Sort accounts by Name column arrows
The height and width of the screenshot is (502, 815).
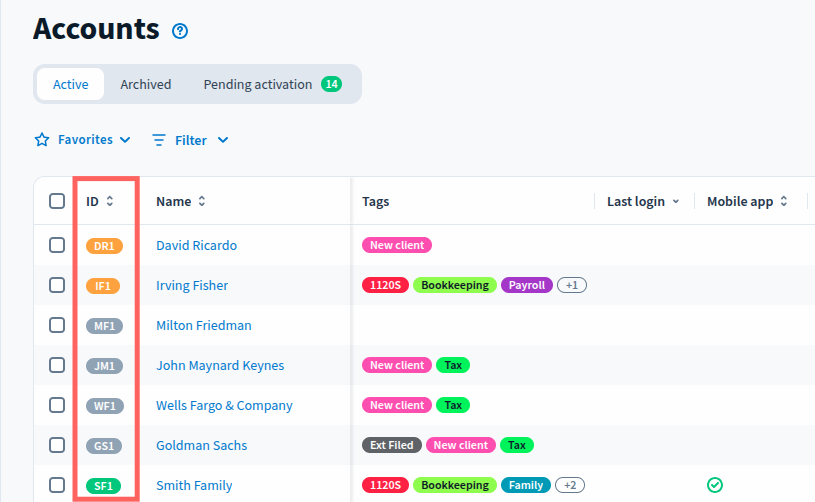(202, 202)
